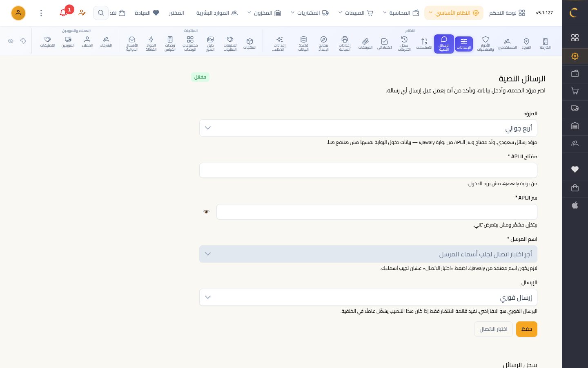Image resolution: width=588 pixels, height=368 pixels.
Task: Select the الإعدادات sliders icon
Action: coord(464,44)
